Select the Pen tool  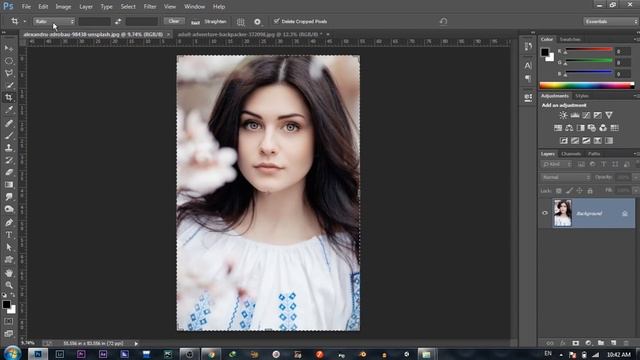coord(9,222)
